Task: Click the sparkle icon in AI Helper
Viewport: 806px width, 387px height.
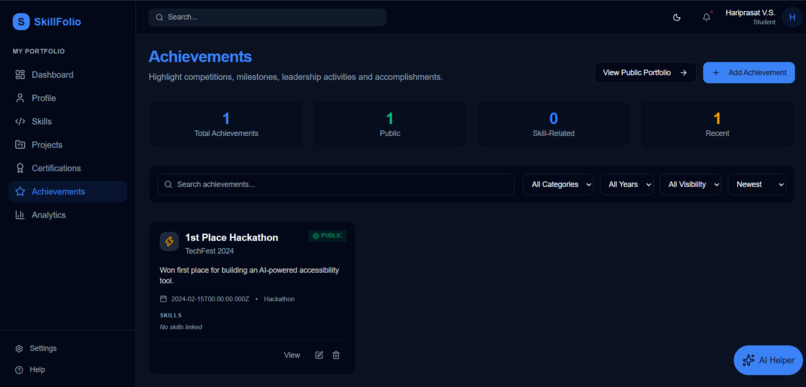Action: 748,360
